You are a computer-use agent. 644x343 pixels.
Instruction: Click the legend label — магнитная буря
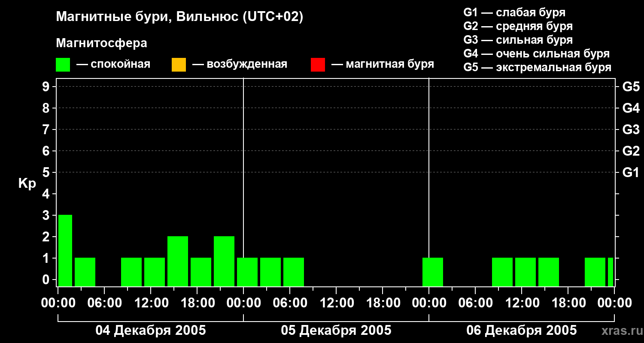383,64
